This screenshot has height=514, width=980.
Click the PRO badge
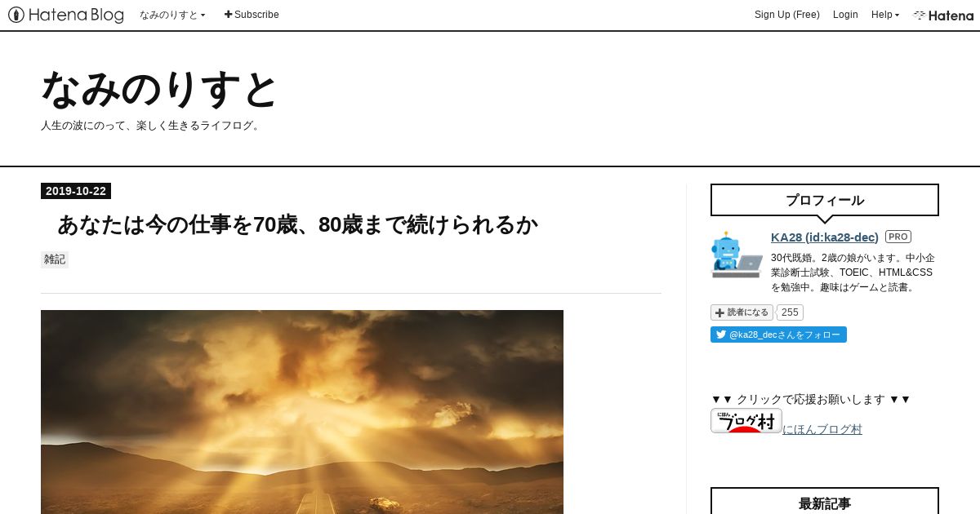898,237
